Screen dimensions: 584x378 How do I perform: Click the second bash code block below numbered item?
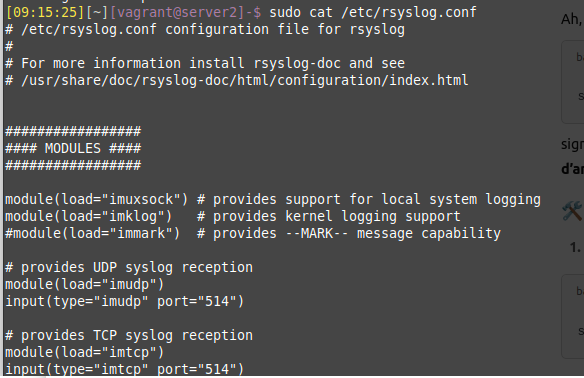coord(573,317)
